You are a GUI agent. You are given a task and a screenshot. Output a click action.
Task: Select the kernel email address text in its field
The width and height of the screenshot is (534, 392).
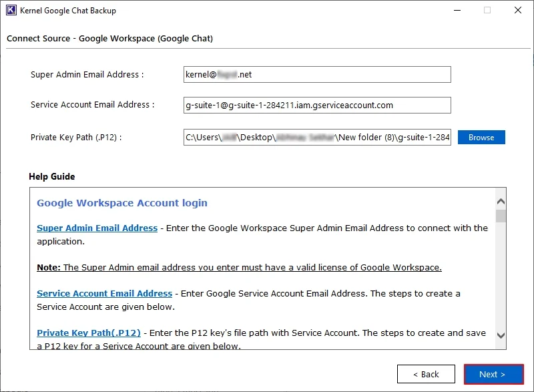(x=214, y=74)
